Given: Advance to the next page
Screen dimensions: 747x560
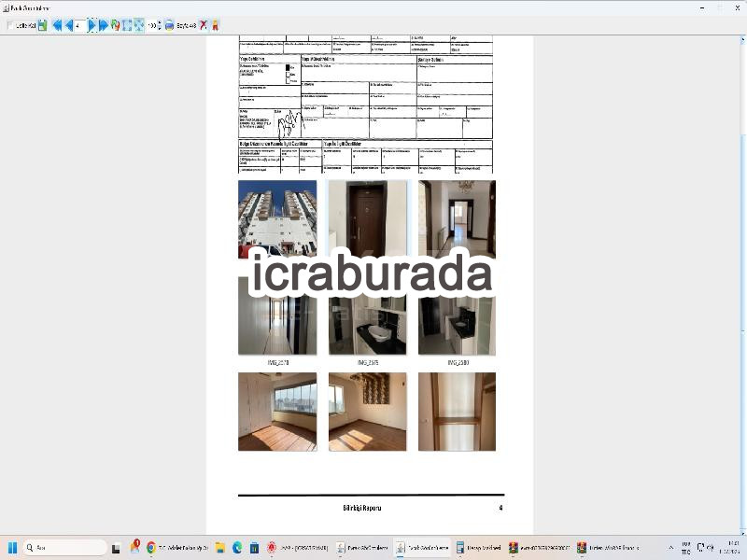Looking at the screenshot, I should pyautogui.click(x=92, y=25).
